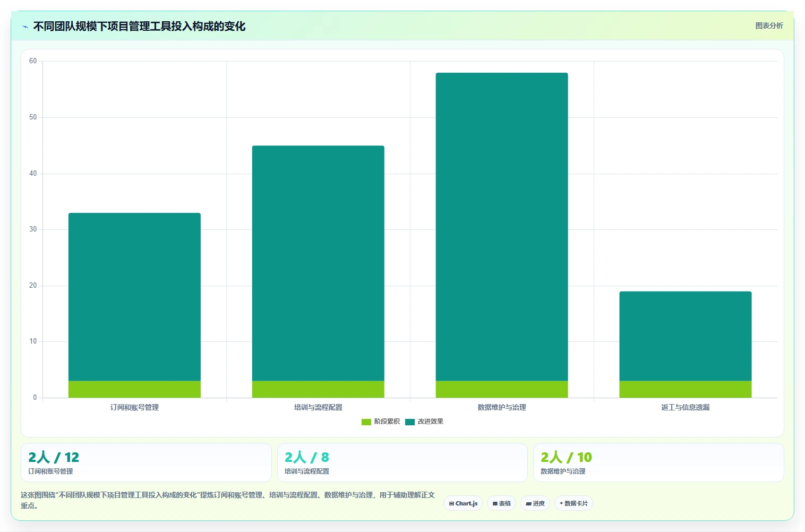Click the 2人 / 12 data card
The image size is (805, 532).
146,462
